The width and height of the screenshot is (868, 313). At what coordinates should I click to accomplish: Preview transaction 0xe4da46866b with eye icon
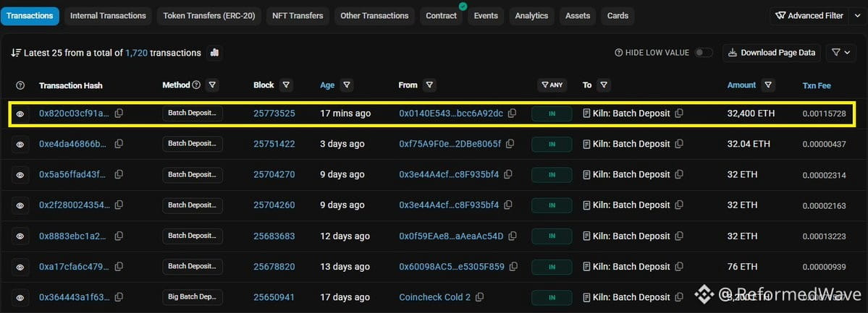pos(20,145)
